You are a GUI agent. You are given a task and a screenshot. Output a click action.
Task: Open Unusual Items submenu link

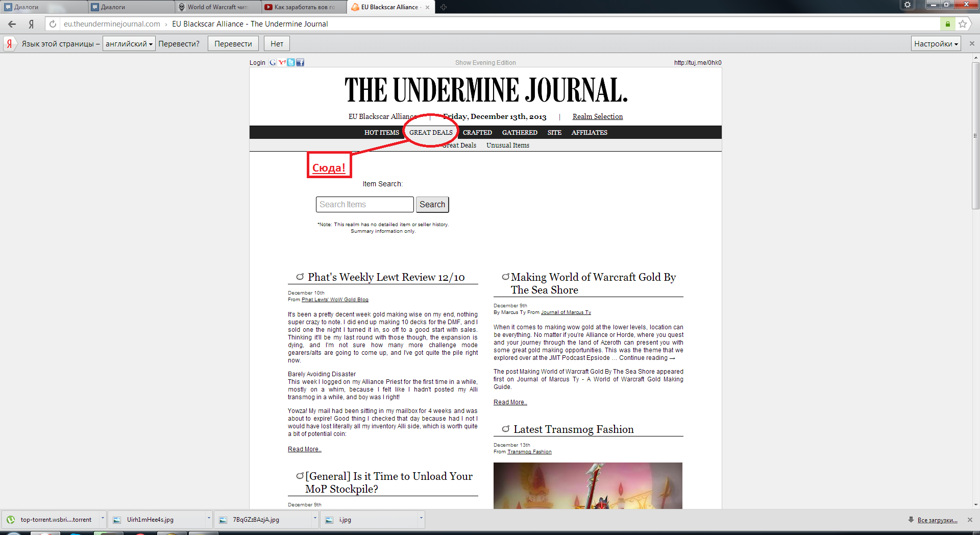coord(508,145)
